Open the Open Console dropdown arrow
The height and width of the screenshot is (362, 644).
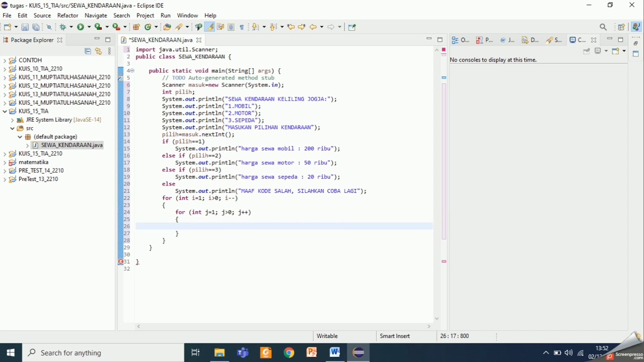pos(624,51)
